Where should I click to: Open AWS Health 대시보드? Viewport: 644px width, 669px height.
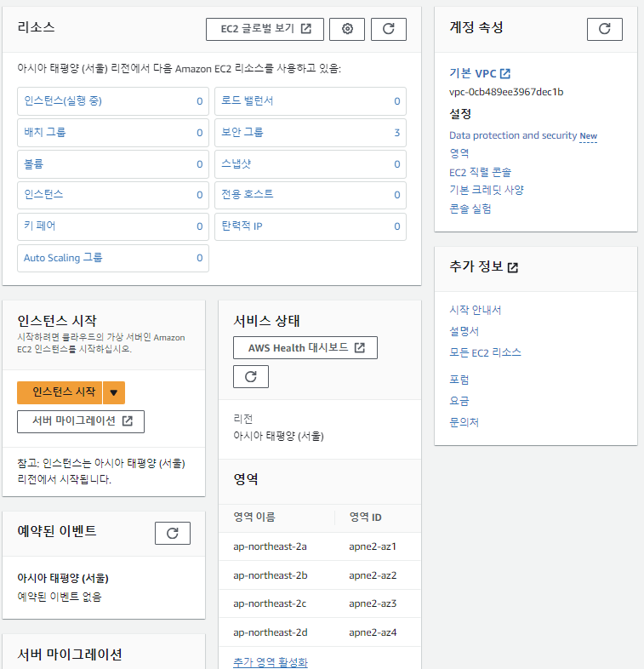pos(305,348)
